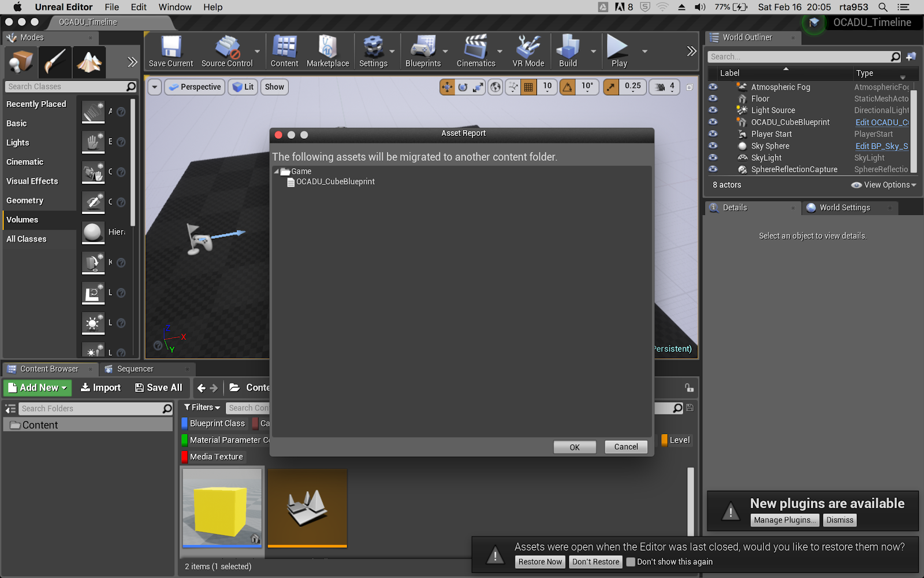The width and height of the screenshot is (924, 578).
Task: Open the Settings toolbar icon
Action: pyautogui.click(x=373, y=51)
